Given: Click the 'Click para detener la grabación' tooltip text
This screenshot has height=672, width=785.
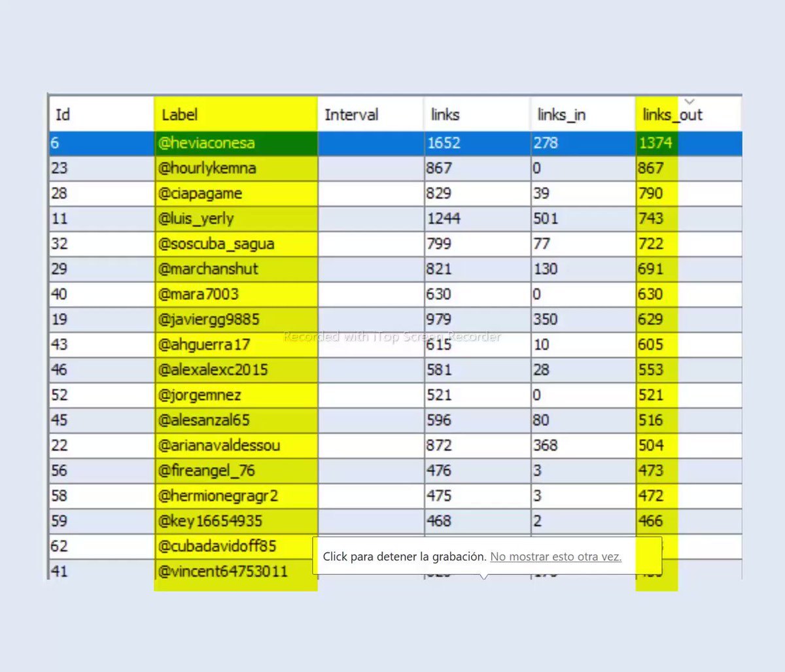Looking at the screenshot, I should click(x=404, y=557).
